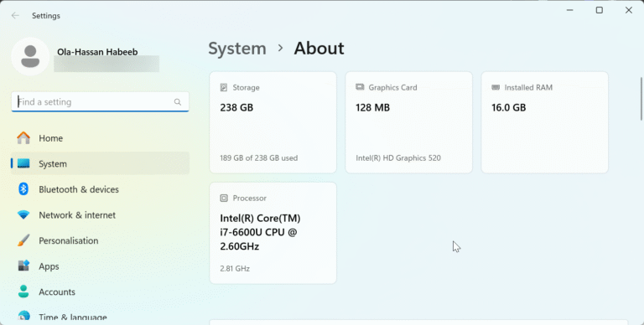Open the Graphics Card info card
The height and width of the screenshot is (325, 644).
tap(408, 122)
